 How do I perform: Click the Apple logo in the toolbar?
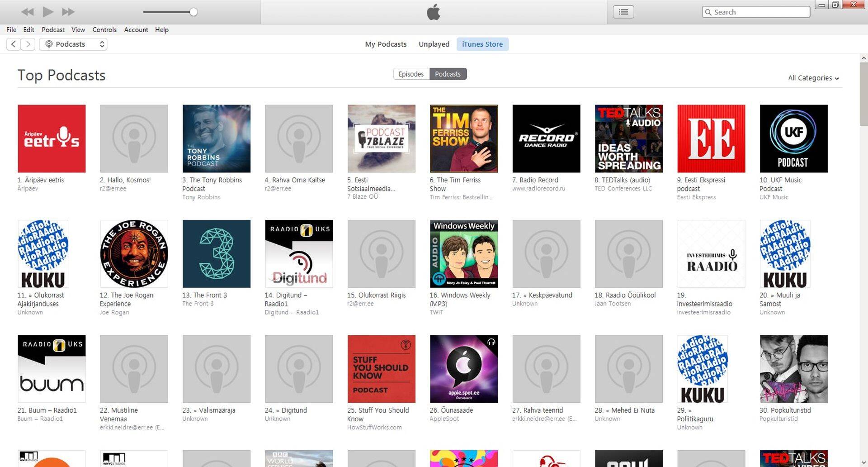pyautogui.click(x=433, y=12)
